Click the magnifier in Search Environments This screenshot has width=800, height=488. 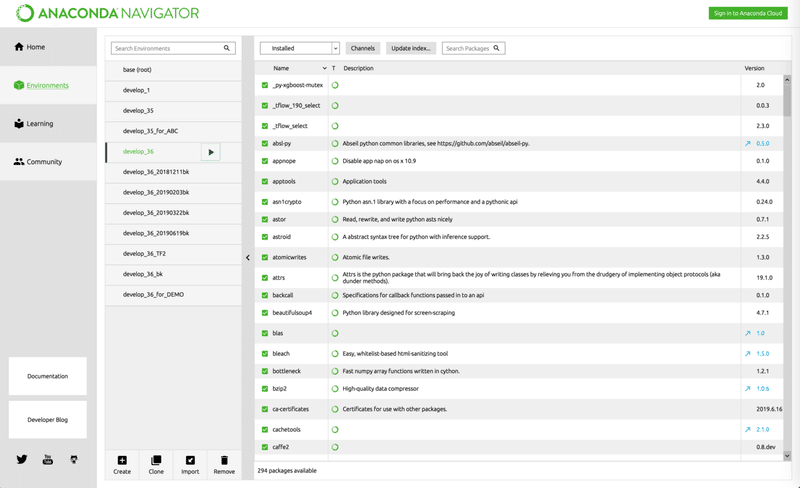click(227, 48)
